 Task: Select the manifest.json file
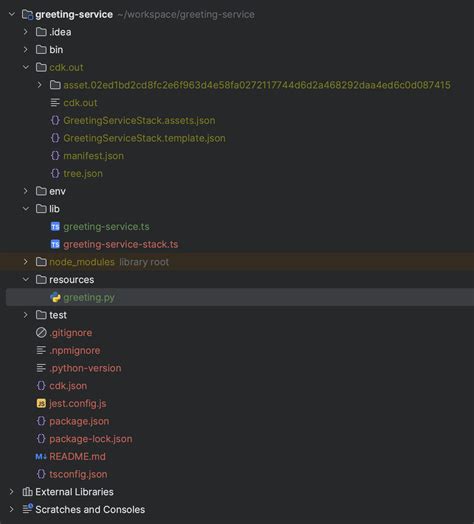[x=94, y=156]
